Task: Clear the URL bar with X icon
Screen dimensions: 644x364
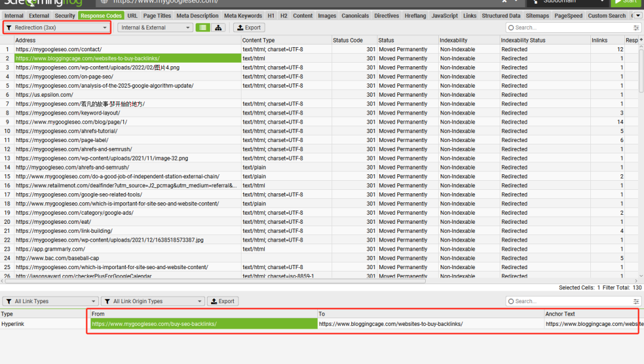Action: (x=504, y=2)
